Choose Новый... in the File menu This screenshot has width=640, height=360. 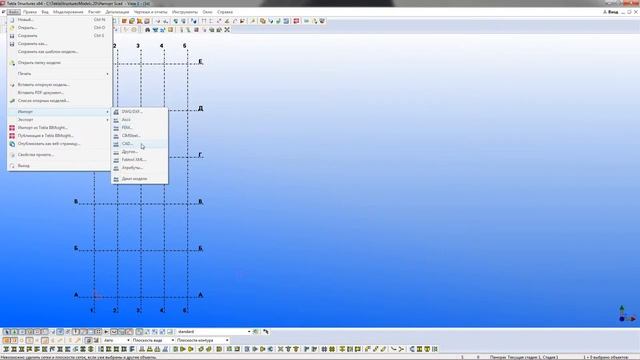(60, 20)
